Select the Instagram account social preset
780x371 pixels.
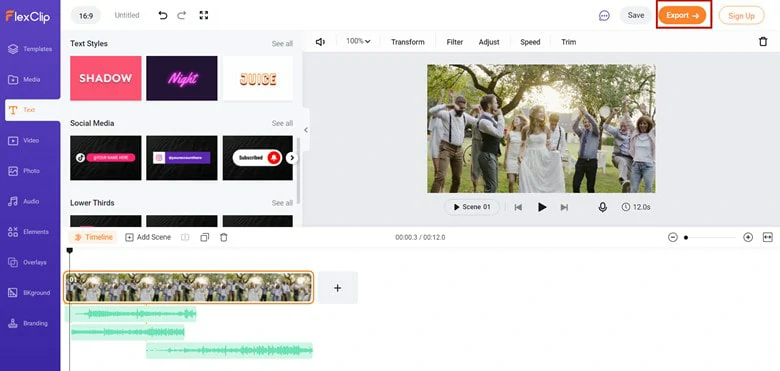(182, 158)
